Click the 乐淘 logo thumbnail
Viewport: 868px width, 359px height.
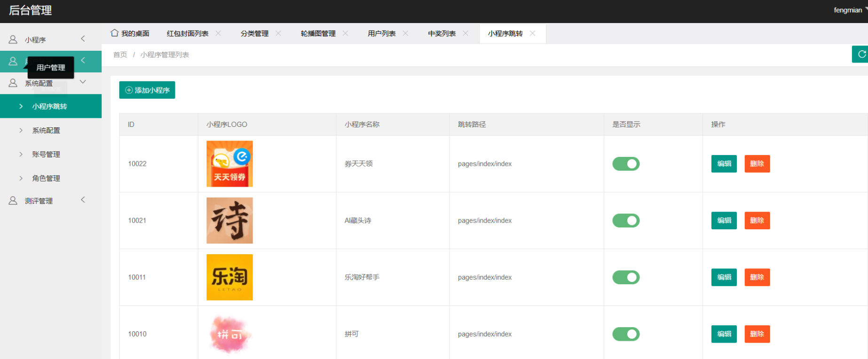229,277
